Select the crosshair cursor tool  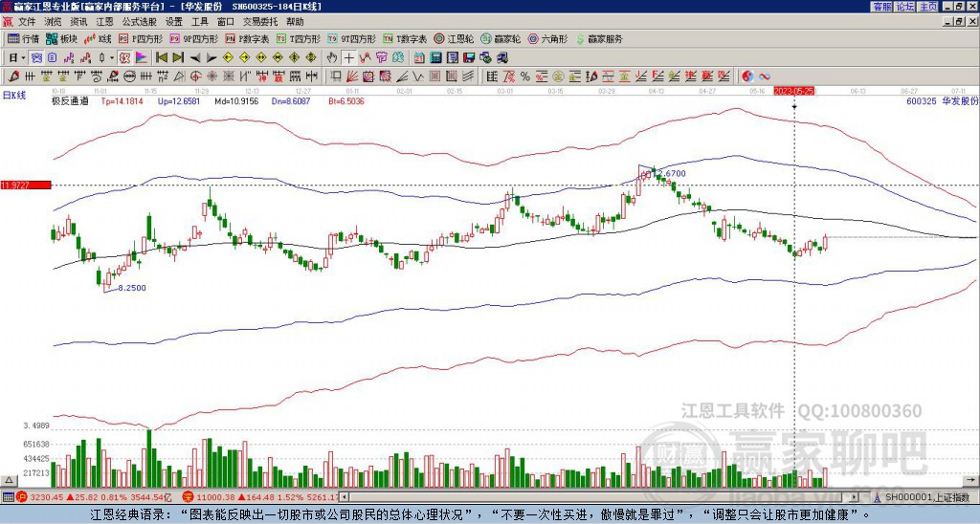(348, 58)
